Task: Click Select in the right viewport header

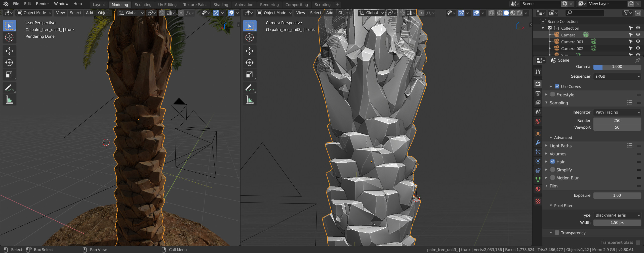Action: coord(315,13)
